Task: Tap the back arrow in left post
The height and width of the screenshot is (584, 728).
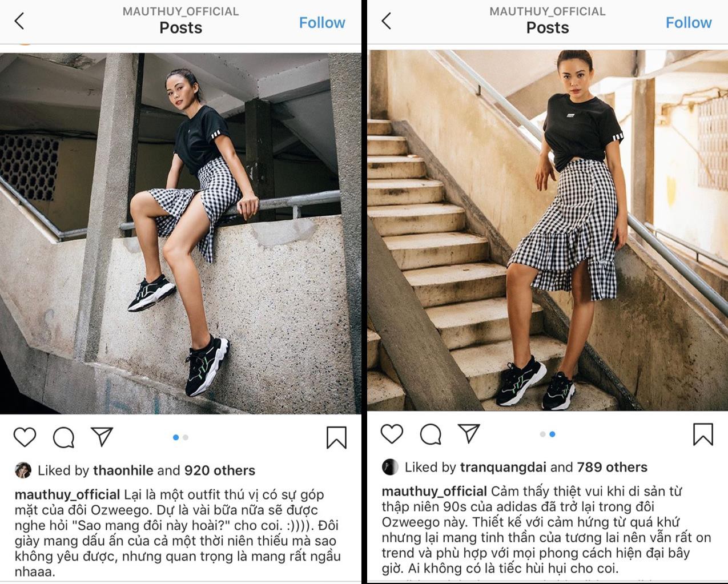Action: point(19,22)
